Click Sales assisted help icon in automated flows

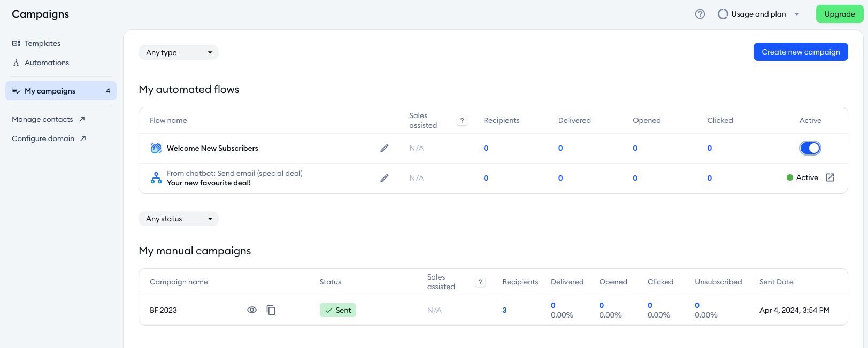[x=462, y=121]
